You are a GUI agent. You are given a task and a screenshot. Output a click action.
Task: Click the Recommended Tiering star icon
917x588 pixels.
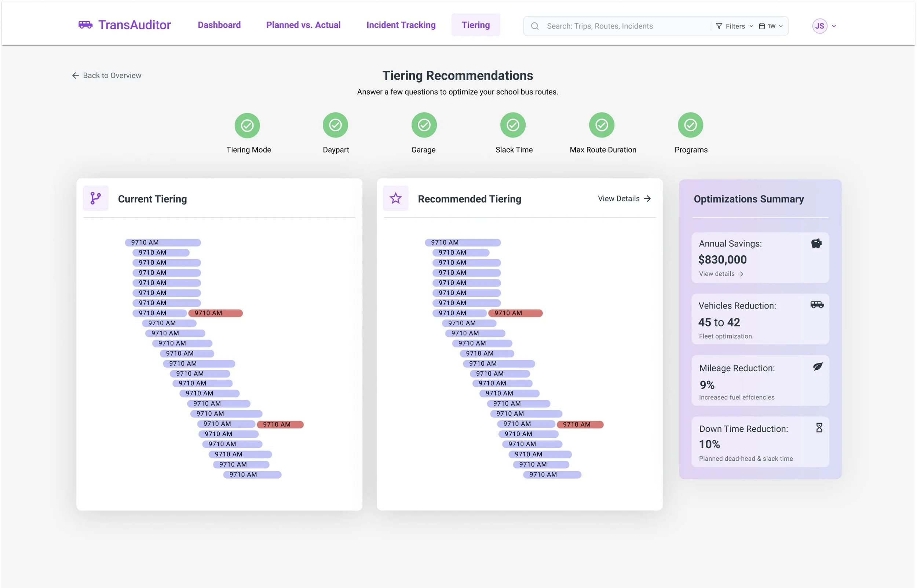coord(395,198)
